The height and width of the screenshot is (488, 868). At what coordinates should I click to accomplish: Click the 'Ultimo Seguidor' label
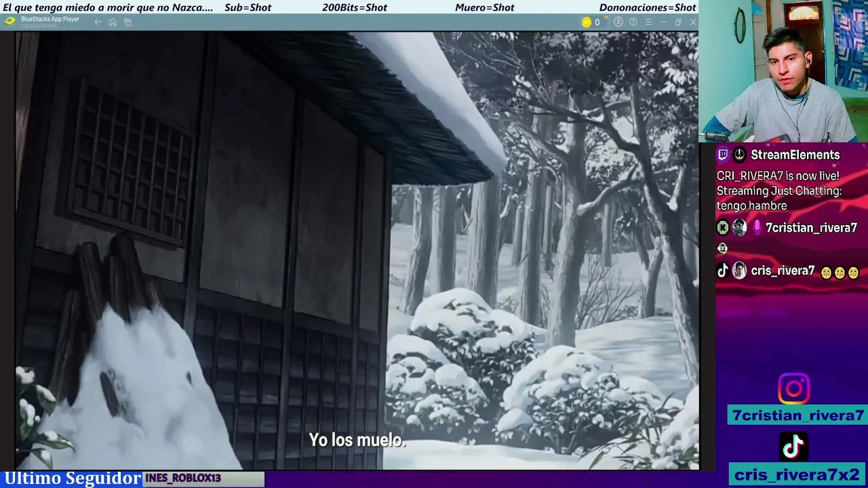(x=73, y=479)
